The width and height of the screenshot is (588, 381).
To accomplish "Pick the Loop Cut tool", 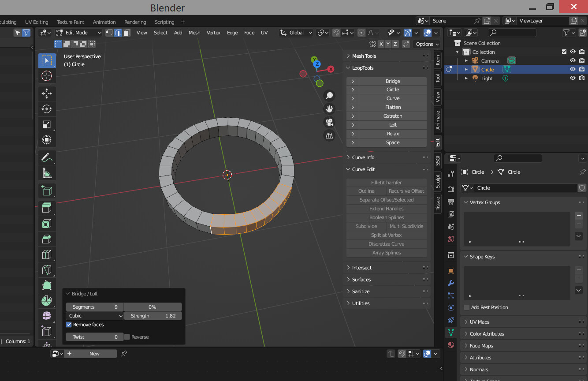I will click(46, 254).
